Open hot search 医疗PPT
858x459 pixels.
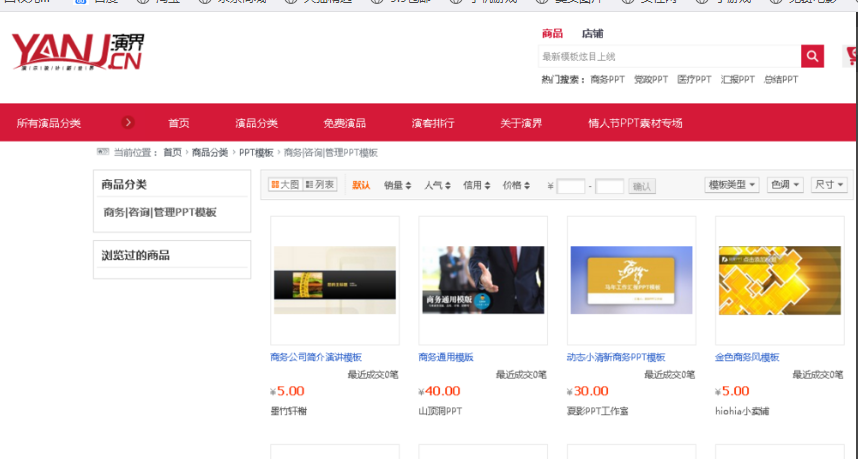tap(694, 80)
